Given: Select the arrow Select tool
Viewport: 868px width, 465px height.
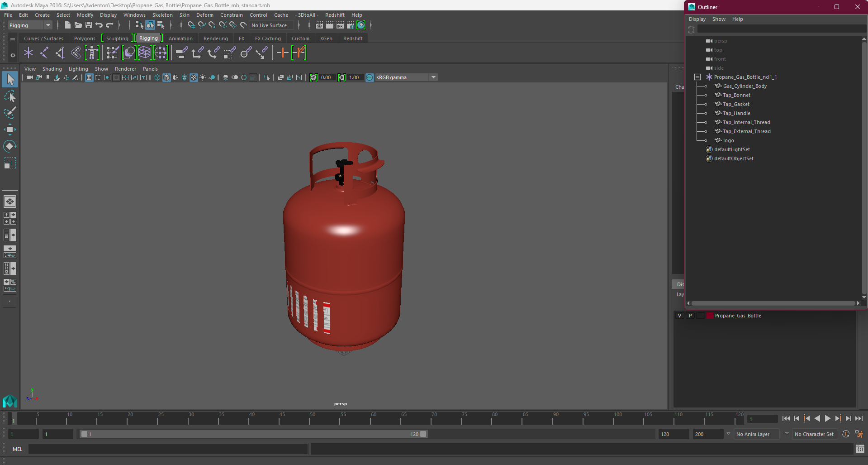Looking at the screenshot, I should 10,79.
